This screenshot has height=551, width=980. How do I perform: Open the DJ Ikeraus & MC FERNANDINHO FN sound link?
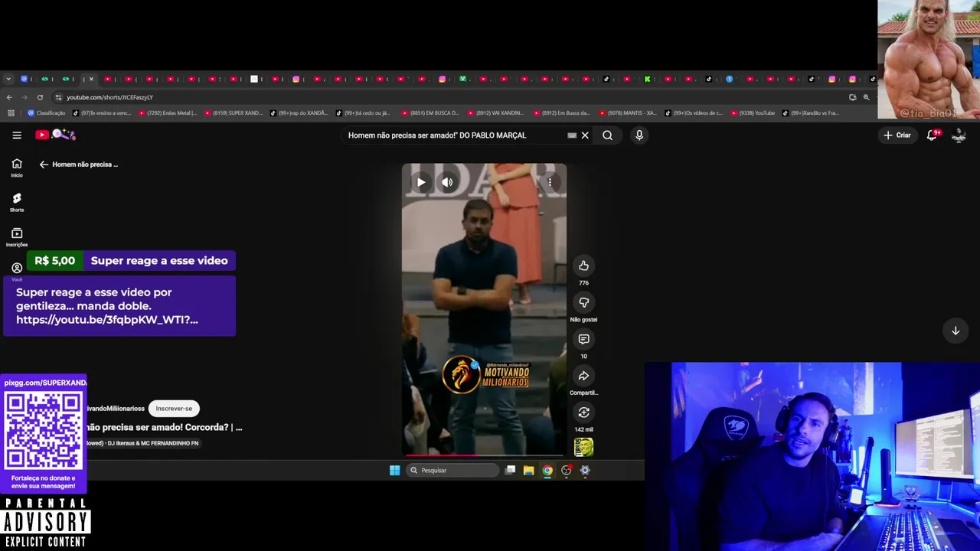[142, 443]
